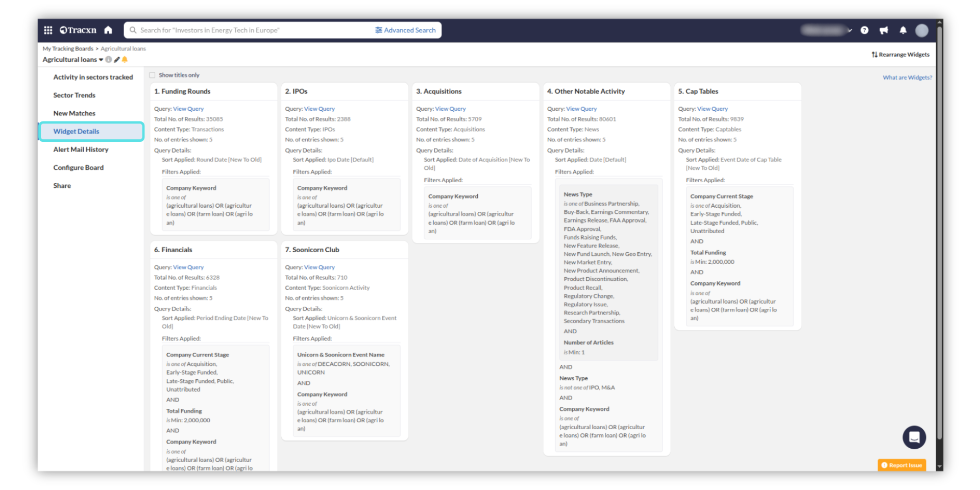
Task: Open Alert Mail History in sidebar
Action: point(81,150)
